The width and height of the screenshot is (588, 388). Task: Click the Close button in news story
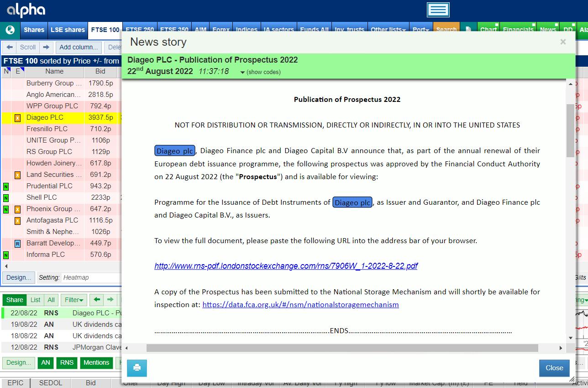(554, 368)
